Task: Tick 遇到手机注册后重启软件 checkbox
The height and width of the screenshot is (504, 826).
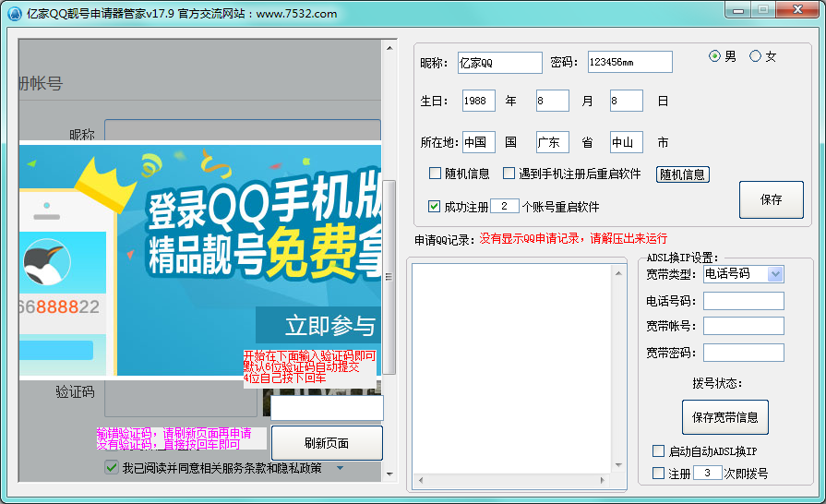Action: (x=509, y=174)
